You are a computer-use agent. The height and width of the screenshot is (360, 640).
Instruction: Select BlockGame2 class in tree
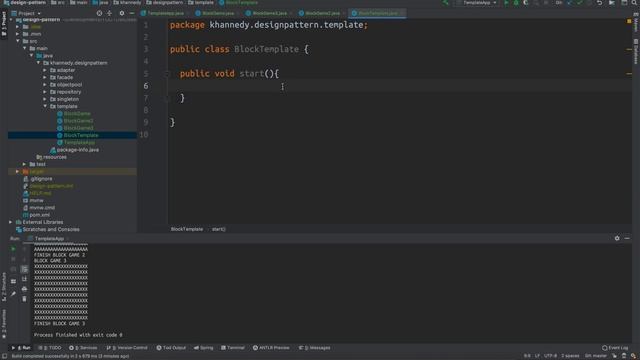tap(75, 121)
